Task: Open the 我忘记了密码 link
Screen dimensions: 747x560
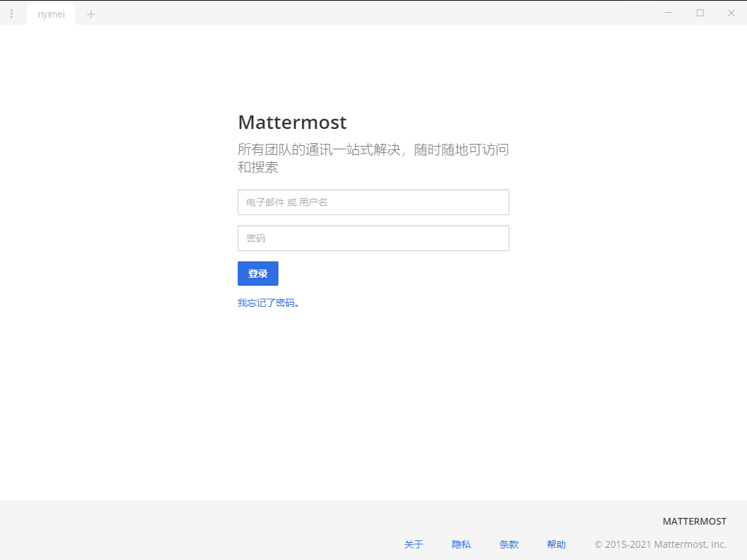Action: tap(268, 303)
